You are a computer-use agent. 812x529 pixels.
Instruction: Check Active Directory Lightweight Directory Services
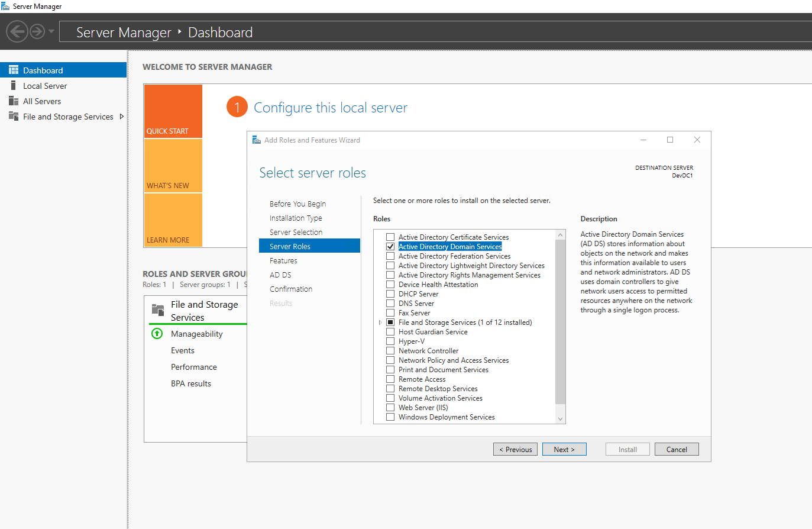390,266
